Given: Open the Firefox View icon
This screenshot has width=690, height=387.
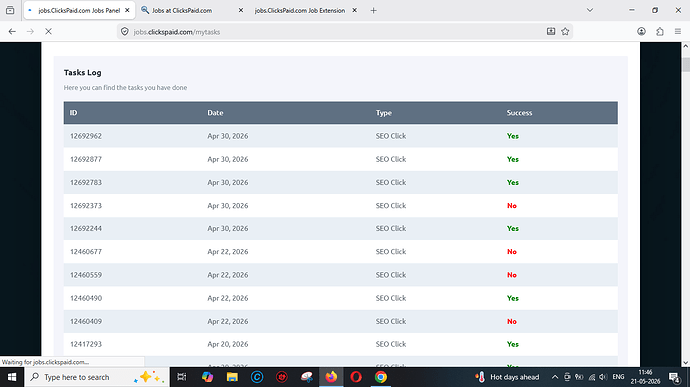Looking at the screenshot, I should pos(10,10).
